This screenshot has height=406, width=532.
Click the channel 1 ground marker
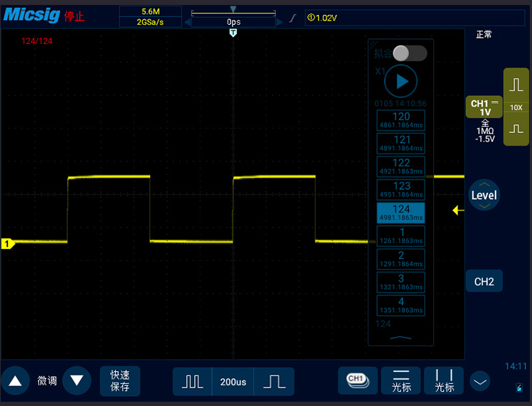[x=8, y=244]
